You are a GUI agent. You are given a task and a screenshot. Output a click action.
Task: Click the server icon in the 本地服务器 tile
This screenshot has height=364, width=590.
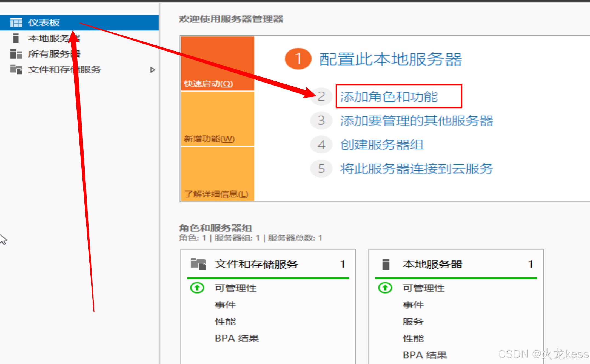[386, 264]
